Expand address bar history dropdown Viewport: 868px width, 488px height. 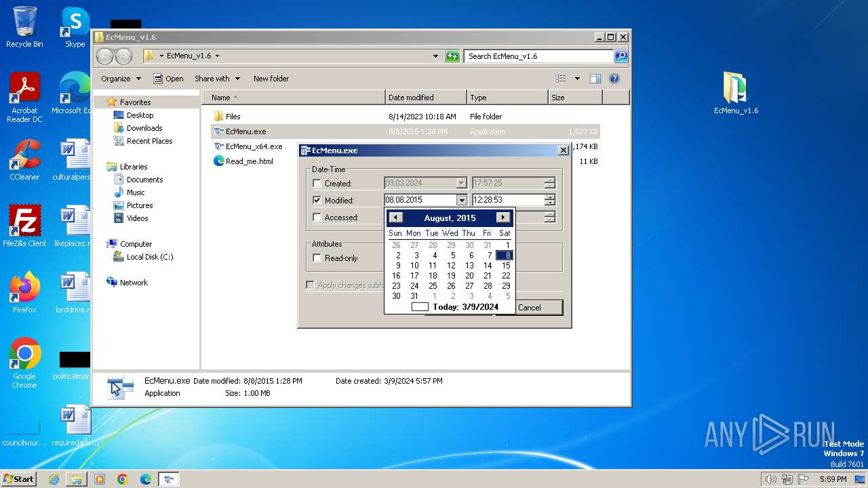435,56
